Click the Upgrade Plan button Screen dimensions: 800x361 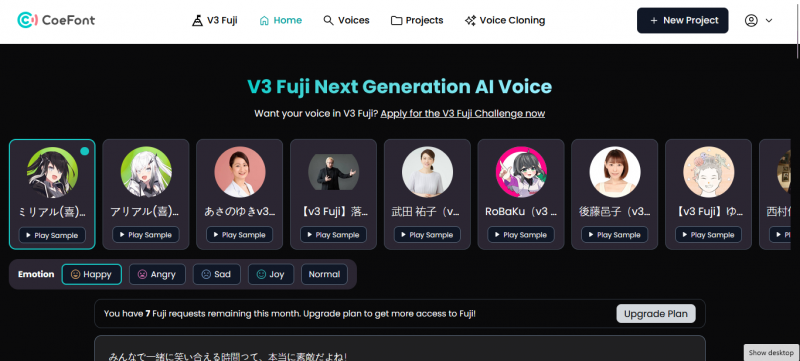pyautogui.click(x=656, y=314)
